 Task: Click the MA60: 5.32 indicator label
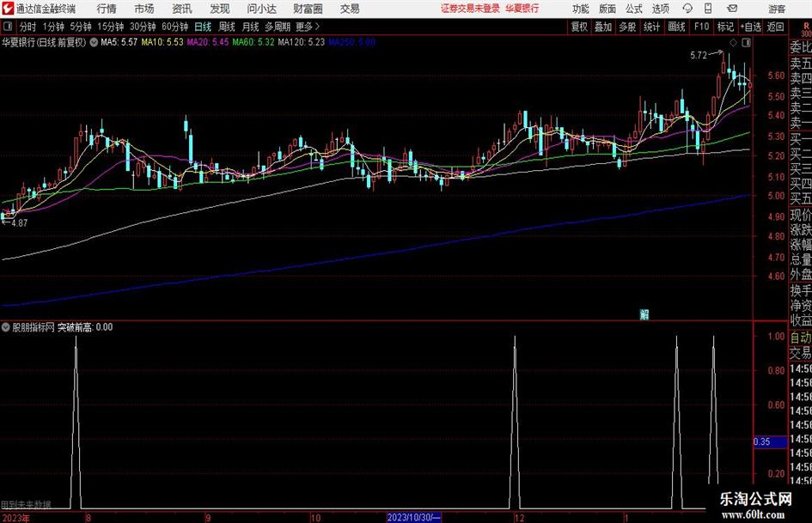point(253,42)
